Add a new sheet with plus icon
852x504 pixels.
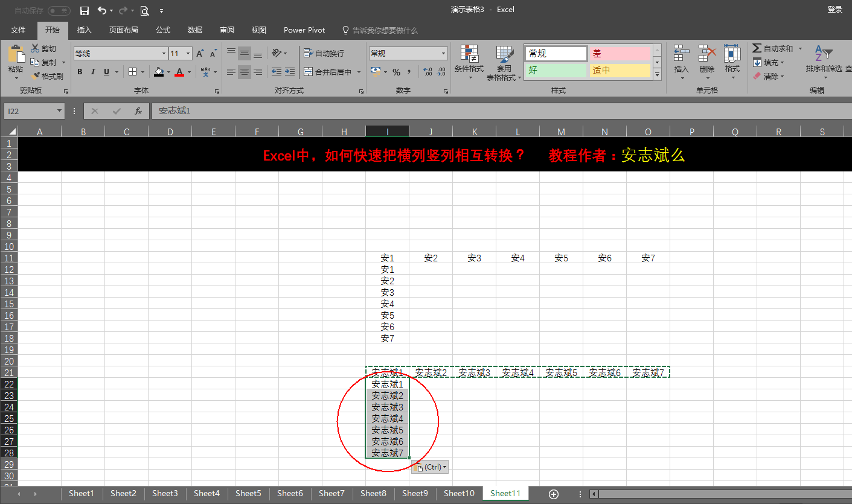click(x=554, y=494)
